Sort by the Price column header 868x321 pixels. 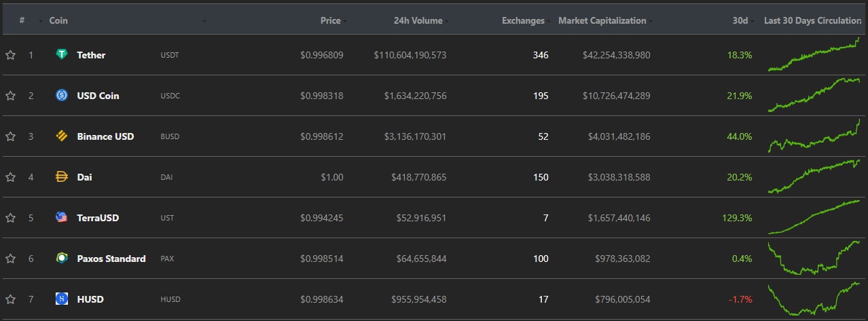330,20
